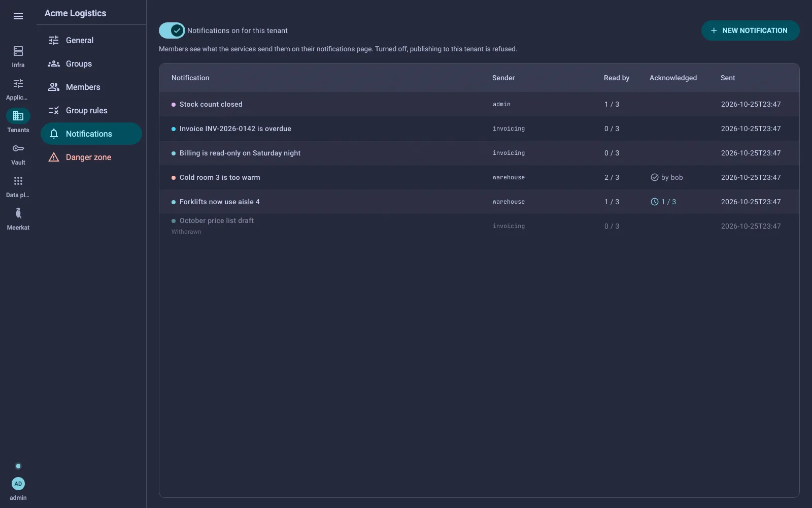The image size is (812, 508).
Task: Click invoicing sender in Billing row
Action: 509,153
